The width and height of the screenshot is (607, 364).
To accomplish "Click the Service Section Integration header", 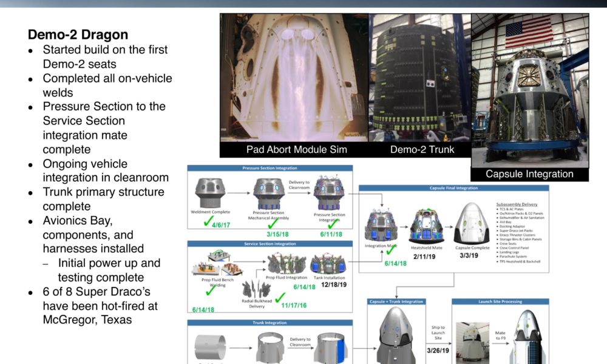I will [x=270, y=244].
